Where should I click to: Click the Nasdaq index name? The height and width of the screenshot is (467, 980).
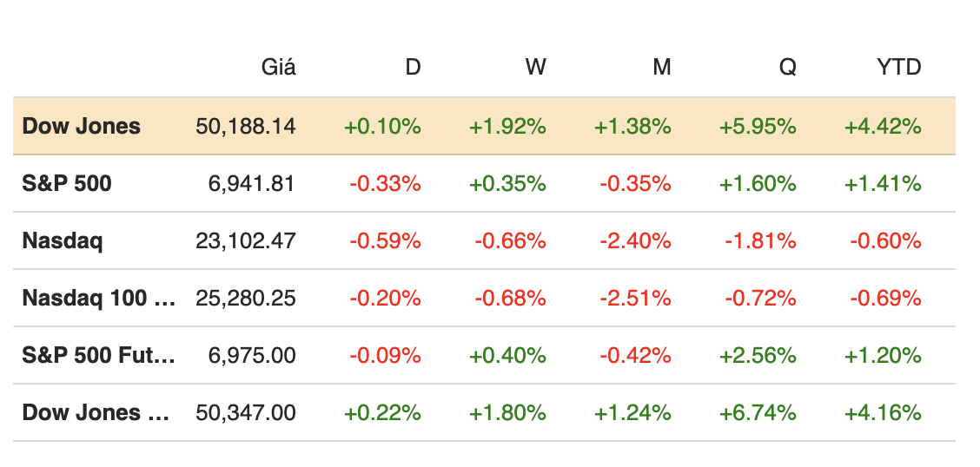63,240
